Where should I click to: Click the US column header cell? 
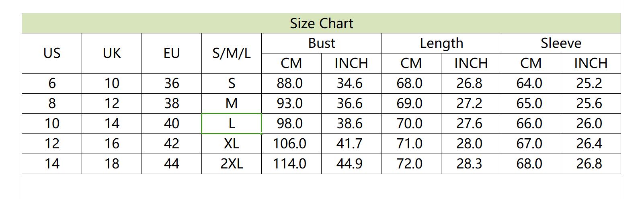pos(52,53)
